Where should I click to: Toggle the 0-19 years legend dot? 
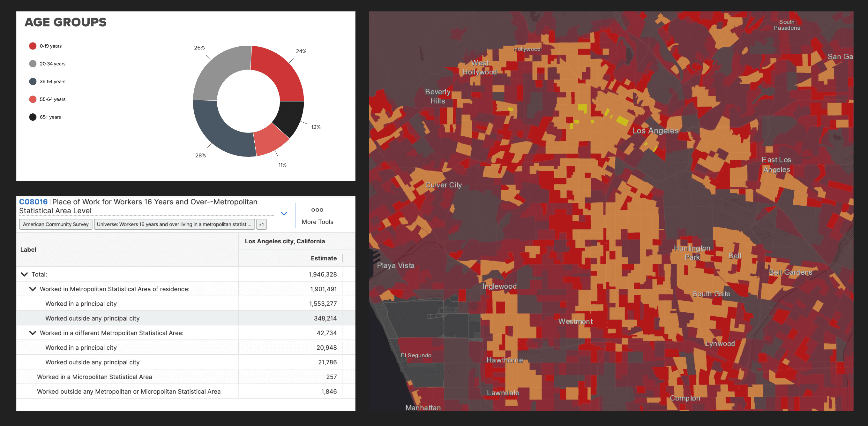(33, 46)
